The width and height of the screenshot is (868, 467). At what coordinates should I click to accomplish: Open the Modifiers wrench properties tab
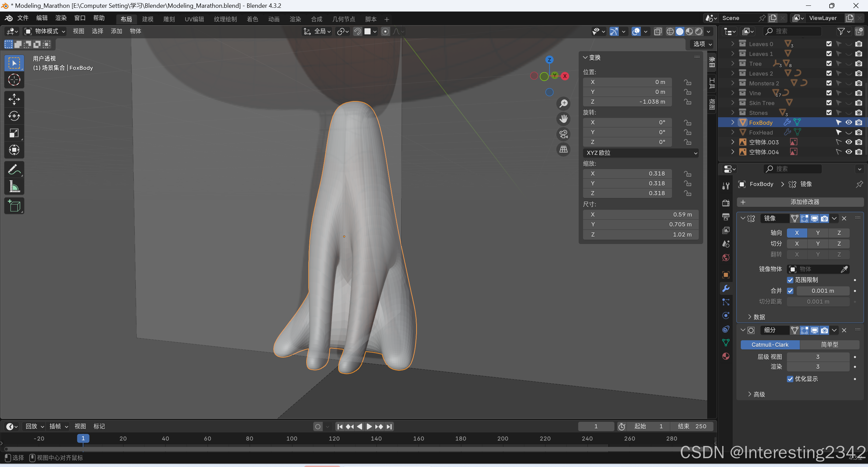[726, 288]
